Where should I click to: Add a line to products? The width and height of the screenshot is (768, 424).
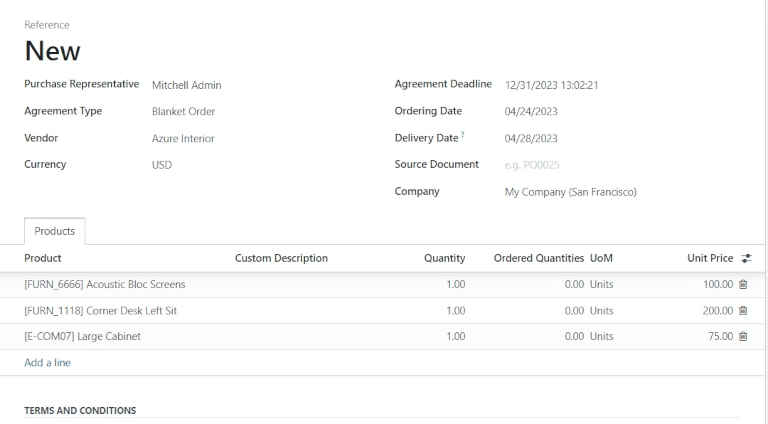[47, 363]
